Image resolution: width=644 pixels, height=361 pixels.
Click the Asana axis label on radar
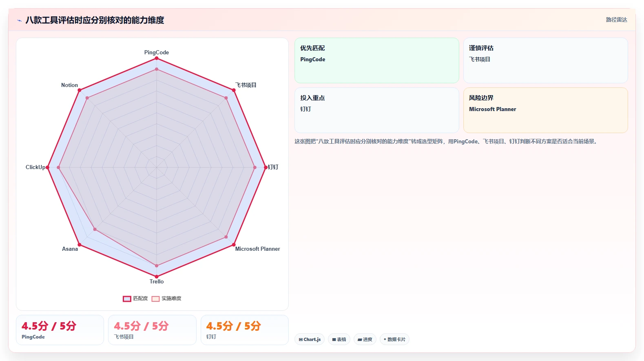pos(70,249)
